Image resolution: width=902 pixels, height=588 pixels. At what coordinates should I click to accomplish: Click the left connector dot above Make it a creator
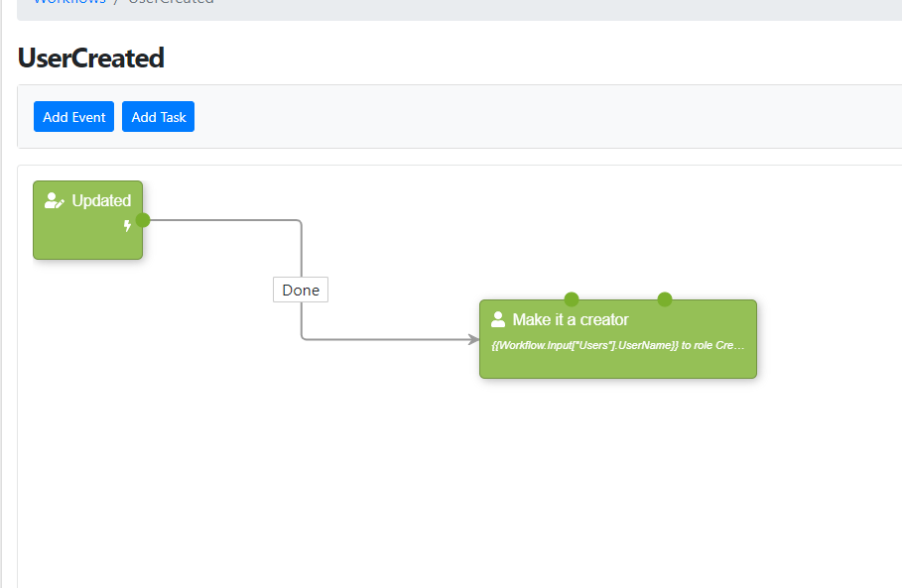click(x=571, y=297)
